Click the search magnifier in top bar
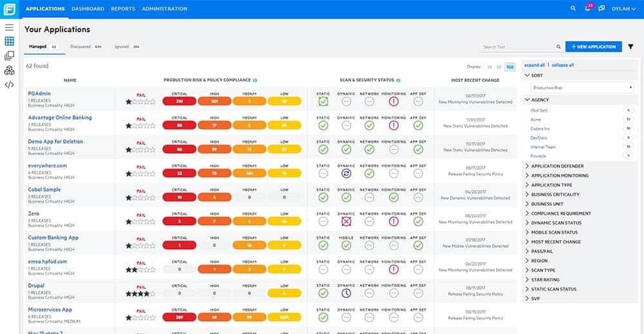The image size is (644, 334). tap(573, 8)
